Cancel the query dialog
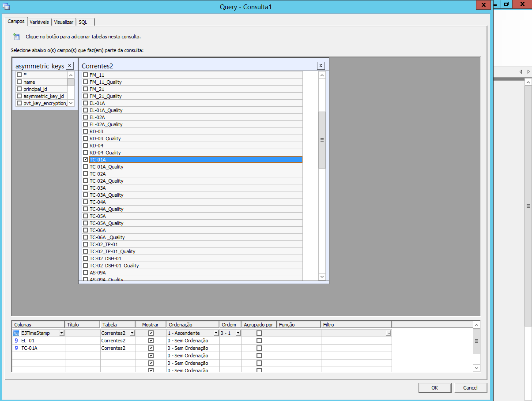Image resolution: width=532 pixels, height=401 pixels. (471, 388)
